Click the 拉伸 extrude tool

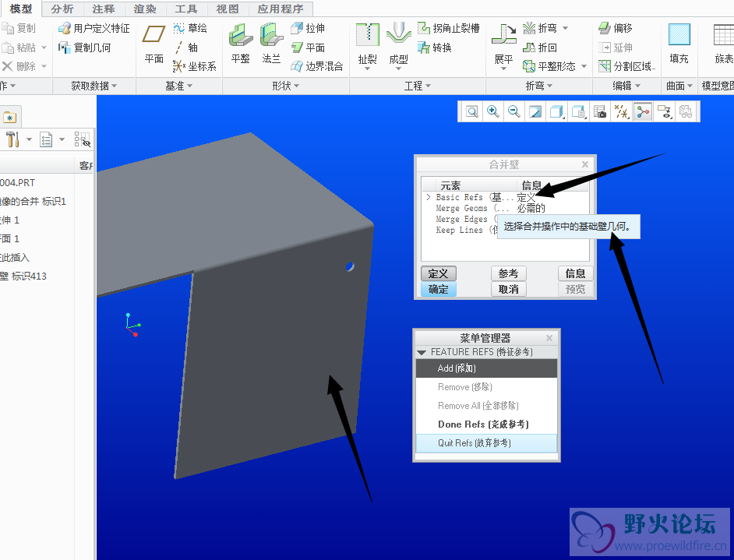[x=308, y=29]
